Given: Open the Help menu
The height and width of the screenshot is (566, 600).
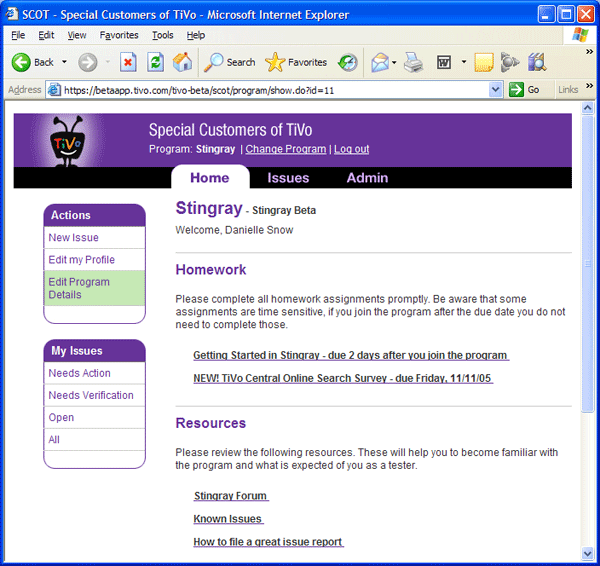Looking at the screenshot, I should (x=196, y=35).
